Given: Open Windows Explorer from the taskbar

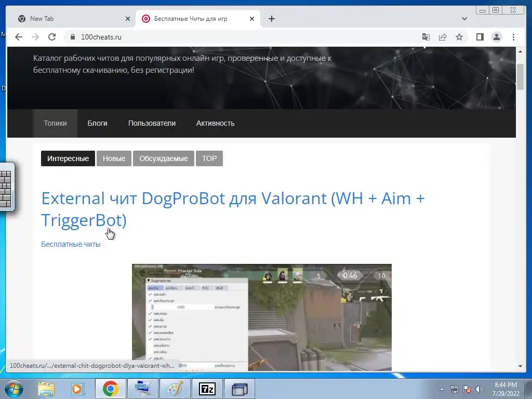Looking at the screenshot, I should 46,389.
